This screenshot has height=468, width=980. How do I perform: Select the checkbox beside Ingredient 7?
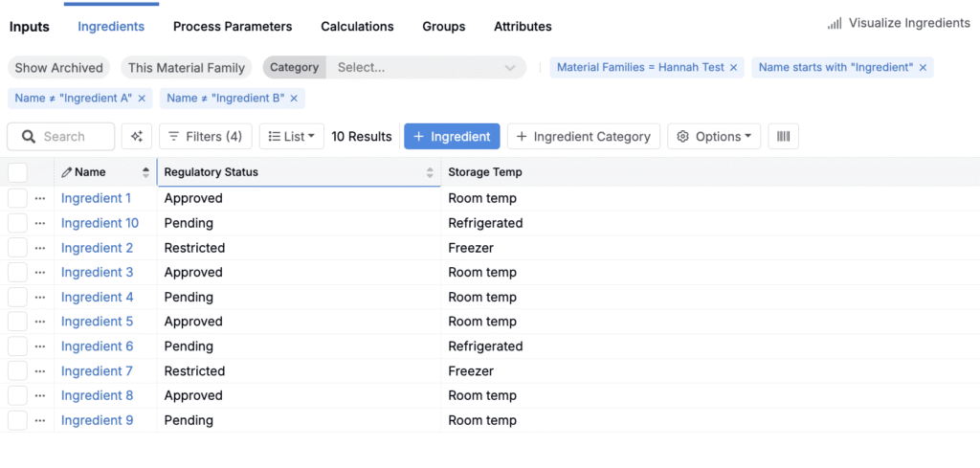tap(17, 371)
